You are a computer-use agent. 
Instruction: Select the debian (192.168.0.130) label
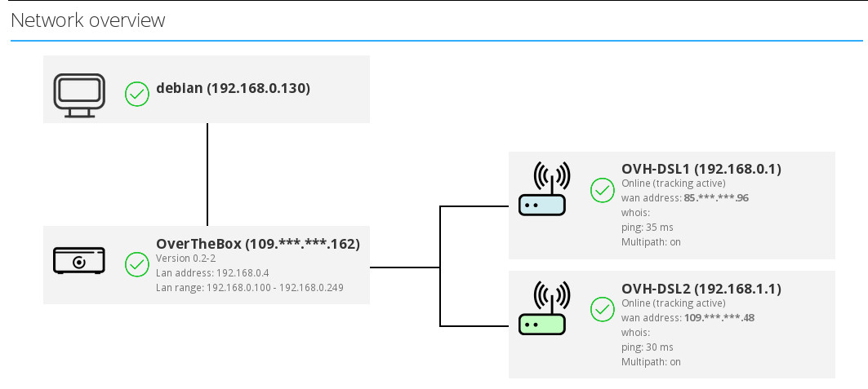233,88
